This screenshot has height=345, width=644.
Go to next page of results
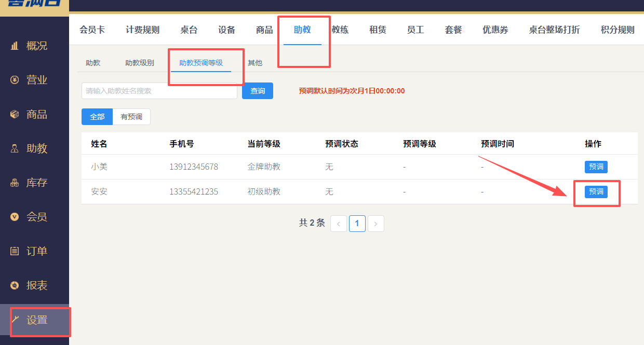click(x=375, y=223)
